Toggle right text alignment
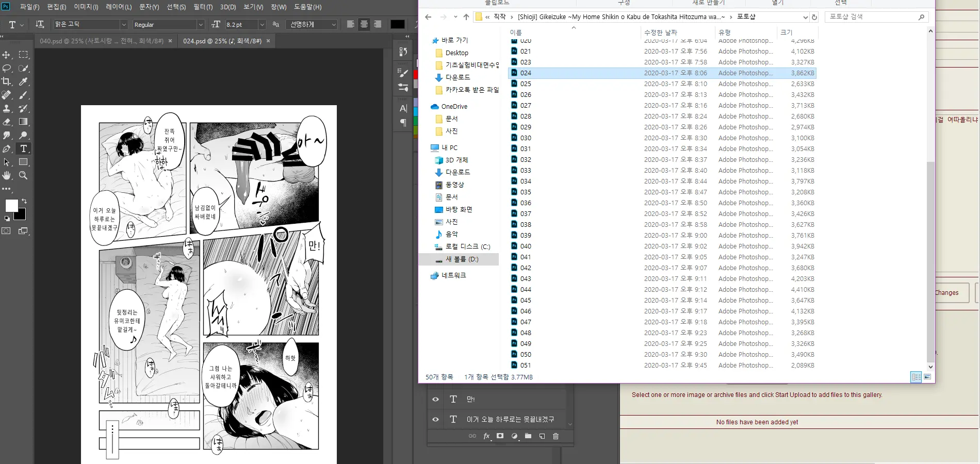Screen dimensions: 980x464 click(x=378, y=24)
